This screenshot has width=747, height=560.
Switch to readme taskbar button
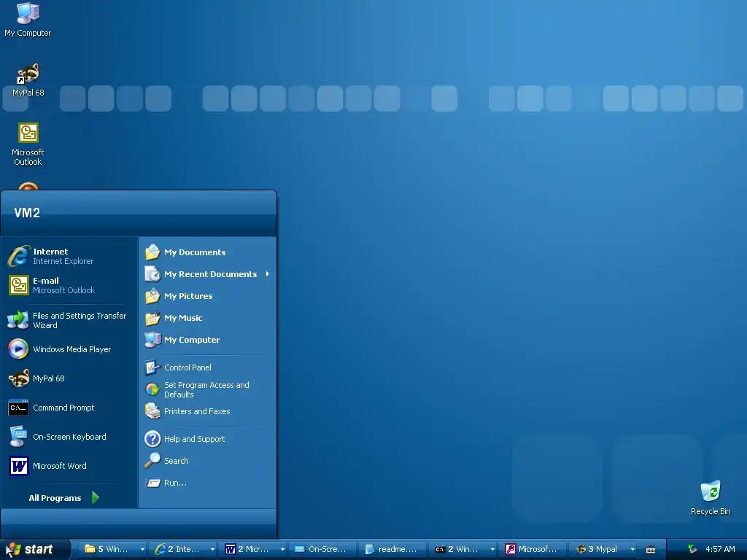[x=392, y=549]
